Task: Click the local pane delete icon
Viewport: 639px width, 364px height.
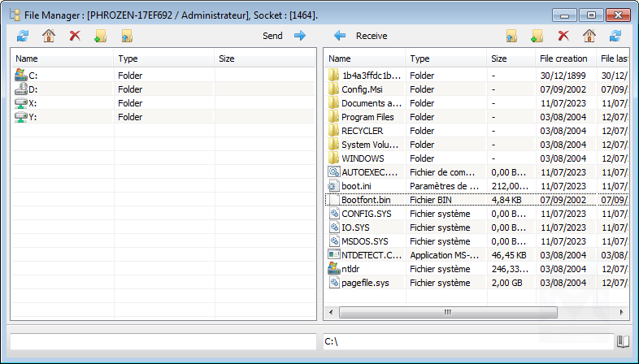Action: 75,36
